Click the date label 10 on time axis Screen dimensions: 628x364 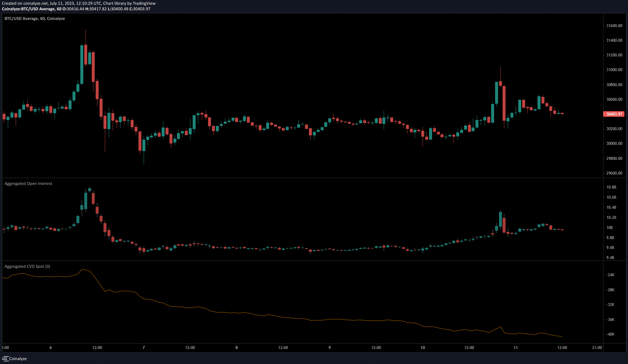point(423,348)
